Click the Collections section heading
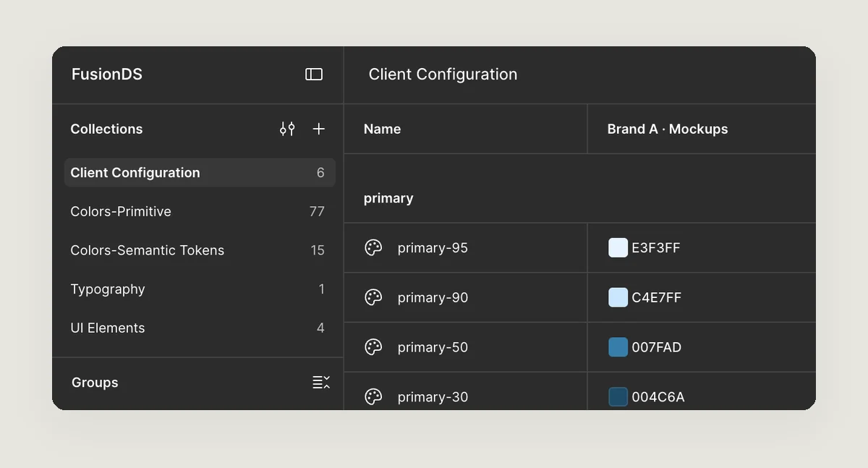The width and height of the screenshot is (868, 468). 106,129
